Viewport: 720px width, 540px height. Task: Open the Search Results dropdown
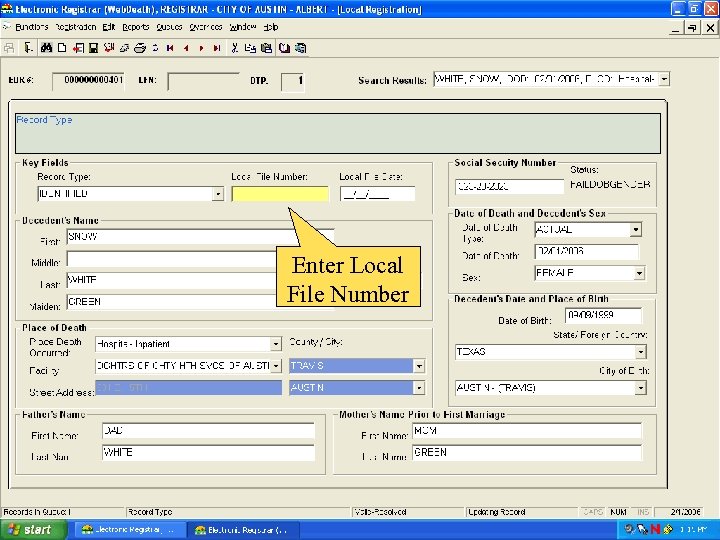[664, 79]
